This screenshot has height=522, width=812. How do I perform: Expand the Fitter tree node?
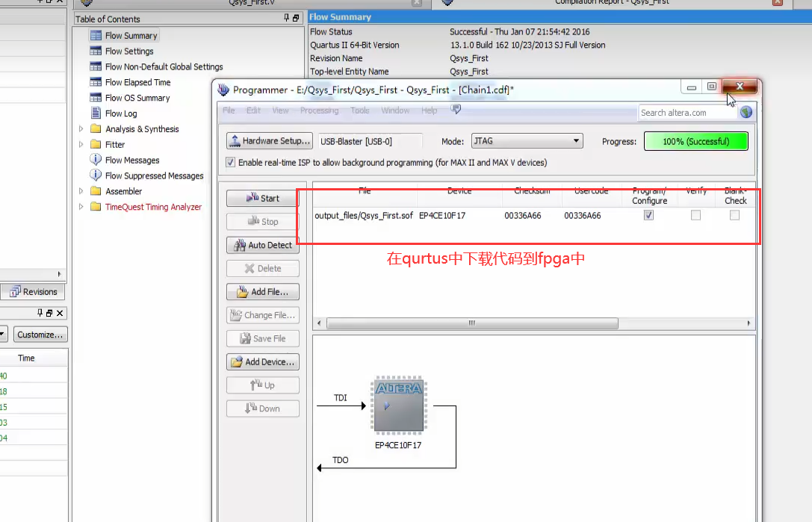pyautogui.click(x=81, y=144)
